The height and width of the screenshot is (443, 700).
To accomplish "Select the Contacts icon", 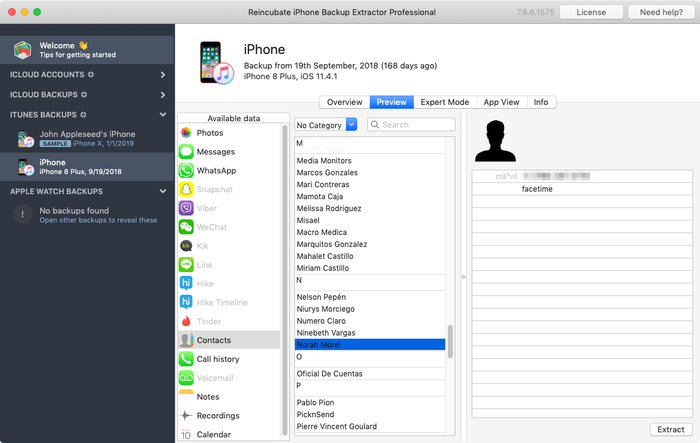I will coord(186,340).
